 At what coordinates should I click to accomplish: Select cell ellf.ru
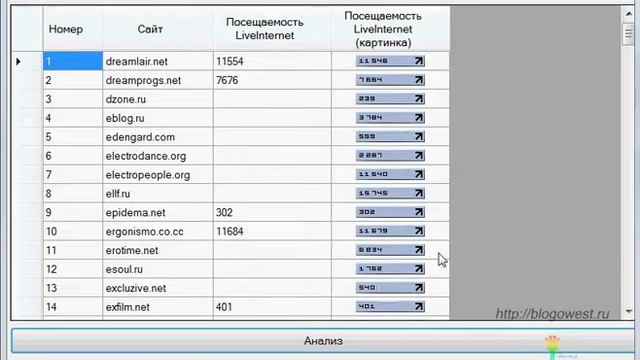tap(158, 193)
